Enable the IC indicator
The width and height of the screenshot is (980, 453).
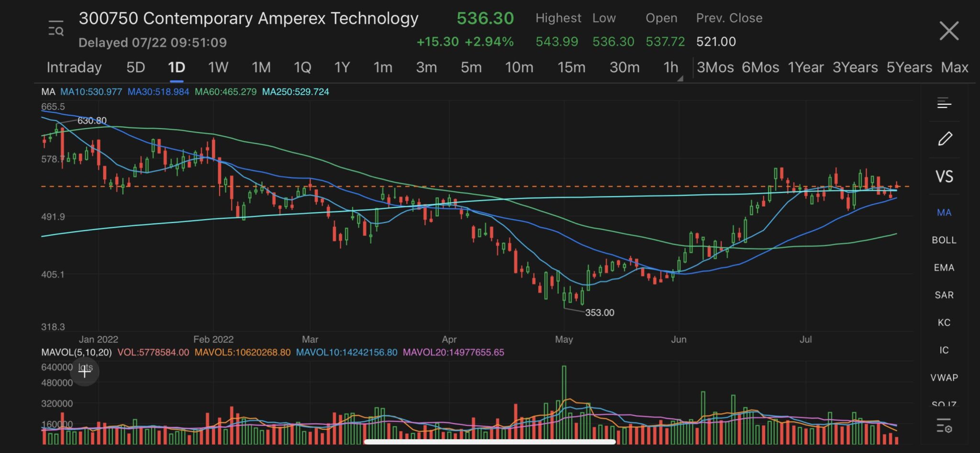pyautogui.click(x=944, y=350)
